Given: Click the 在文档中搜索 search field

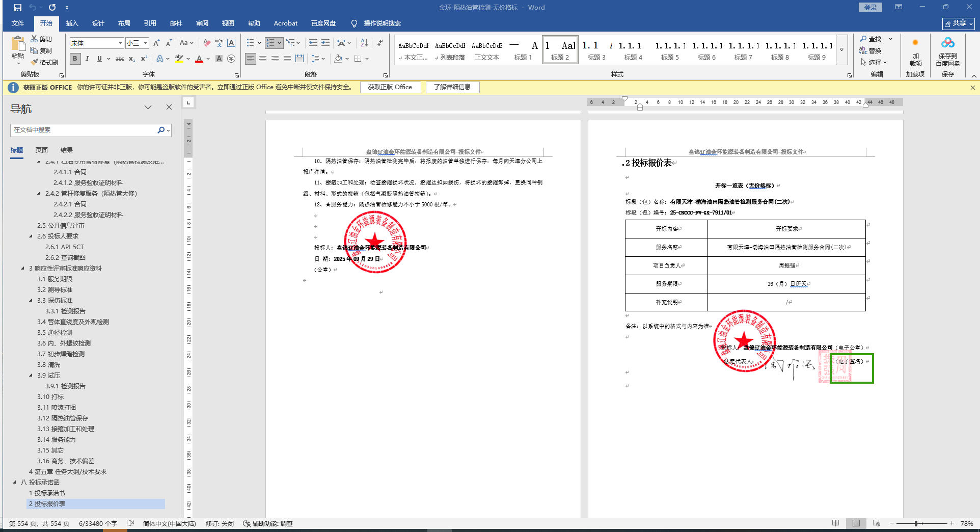Looking at the screenshot, I should (x=84, y=130).
